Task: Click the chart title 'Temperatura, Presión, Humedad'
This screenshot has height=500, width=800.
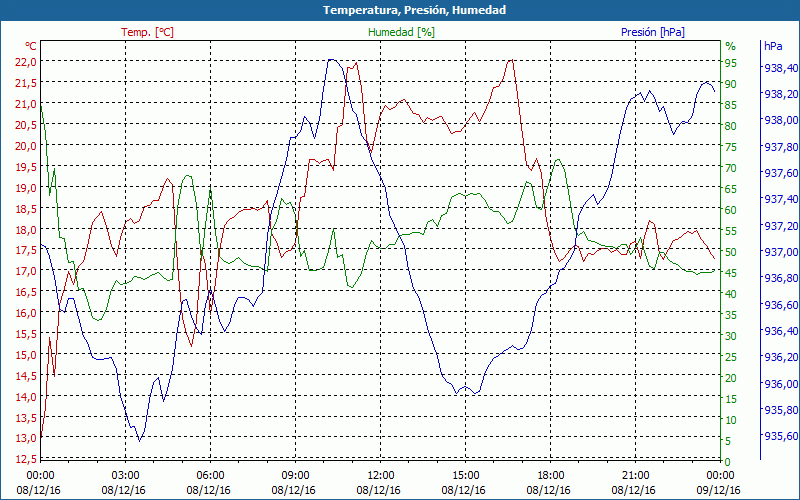Action: [414, 10]
